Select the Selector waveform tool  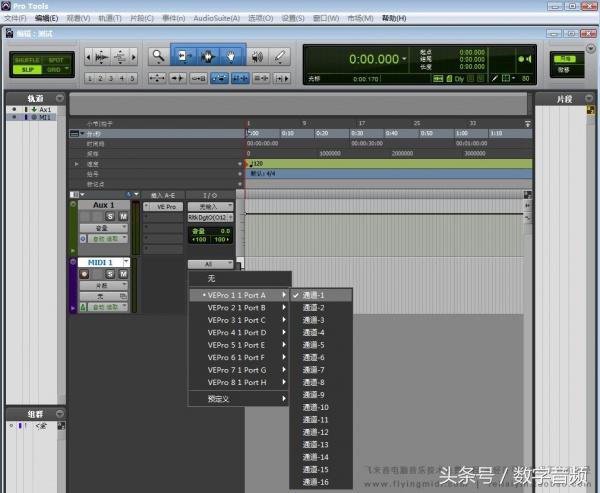click(209, 57)
